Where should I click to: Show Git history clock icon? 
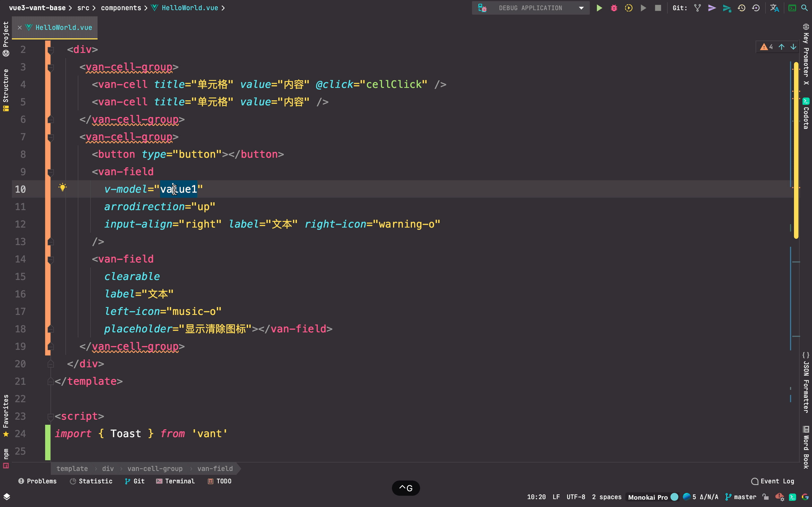(x=741, y=8)
